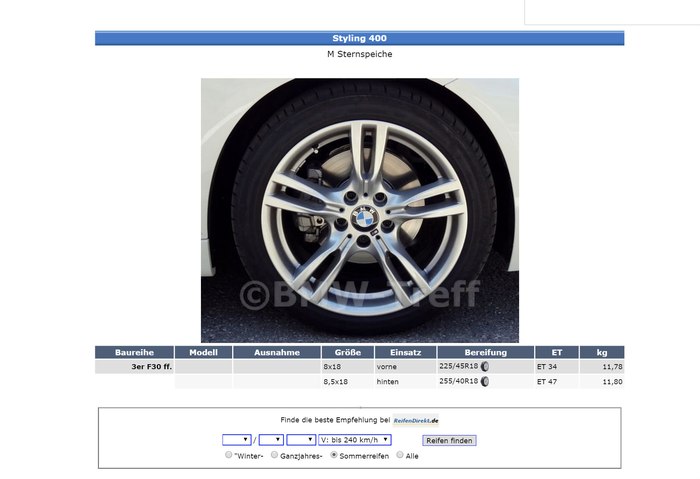
Task: Click the 'Styling 400' title bar
Action: click(x=359, y=38)
